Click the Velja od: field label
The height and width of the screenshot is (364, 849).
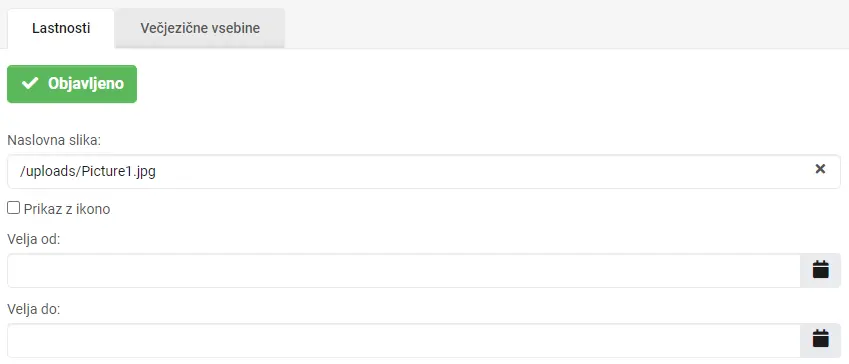[x=34, y=239]
